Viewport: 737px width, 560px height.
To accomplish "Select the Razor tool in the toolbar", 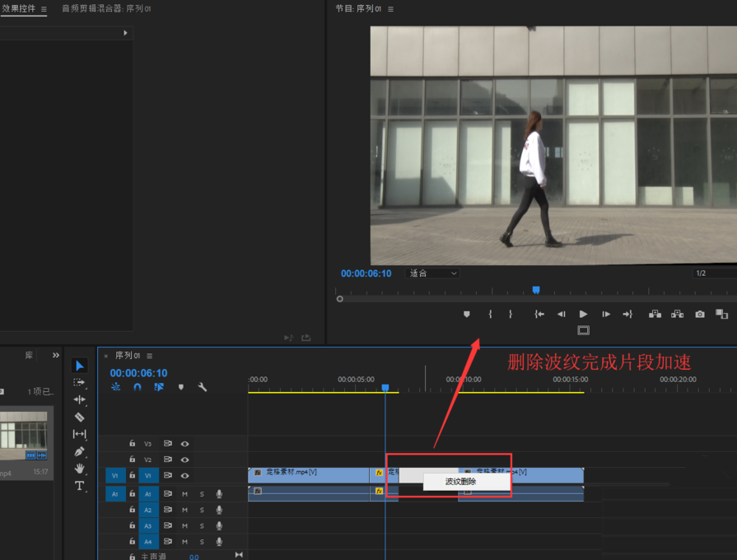I will (x=80, y=418).
